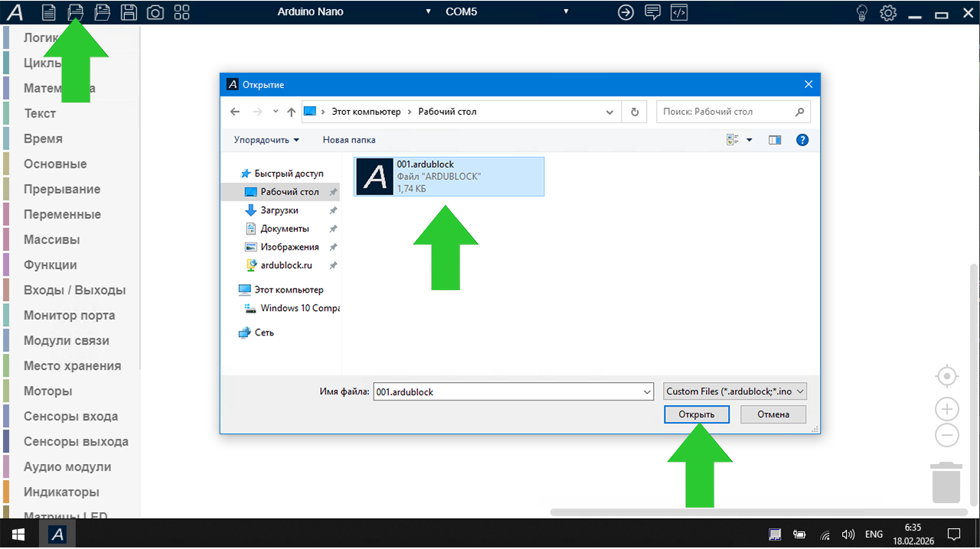This screenshot has width=980, height=549.
Task: Click the Отмена button
Action: click(773, 414)
